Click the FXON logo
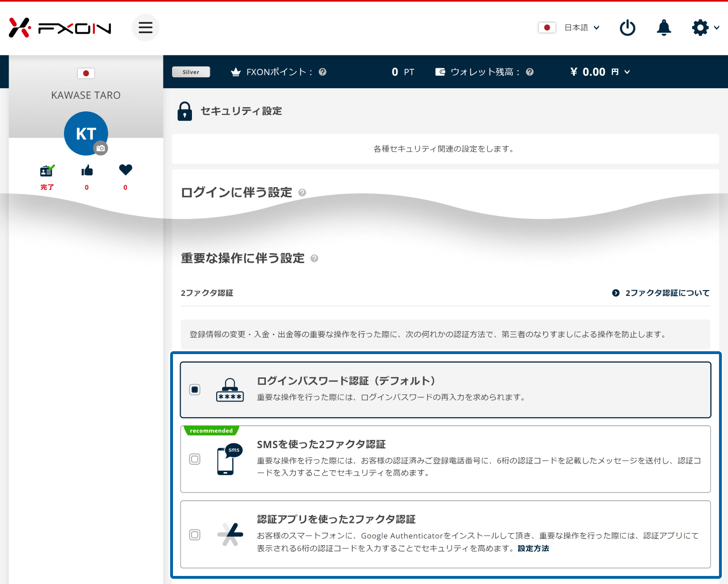 pyautogui.click(x=60, y=28)
